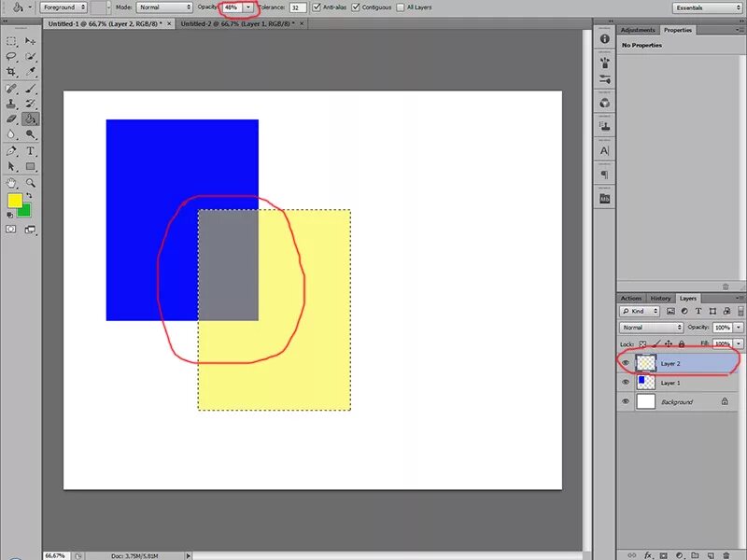Create a new layer

tap(711, 555)
